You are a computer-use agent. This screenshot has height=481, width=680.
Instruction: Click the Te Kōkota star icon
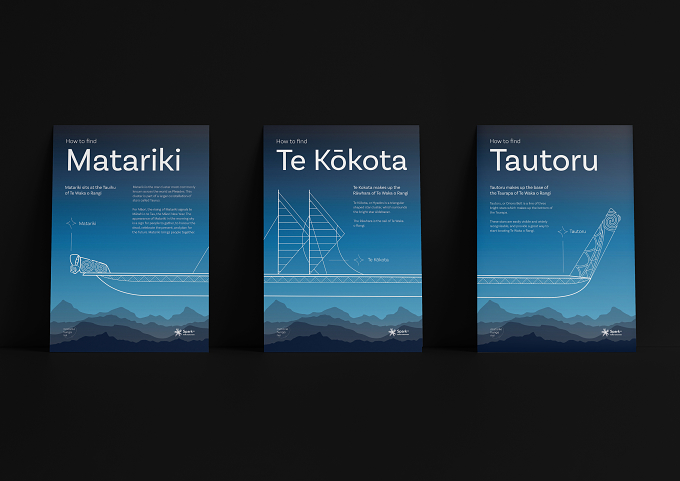pos(358,260)
